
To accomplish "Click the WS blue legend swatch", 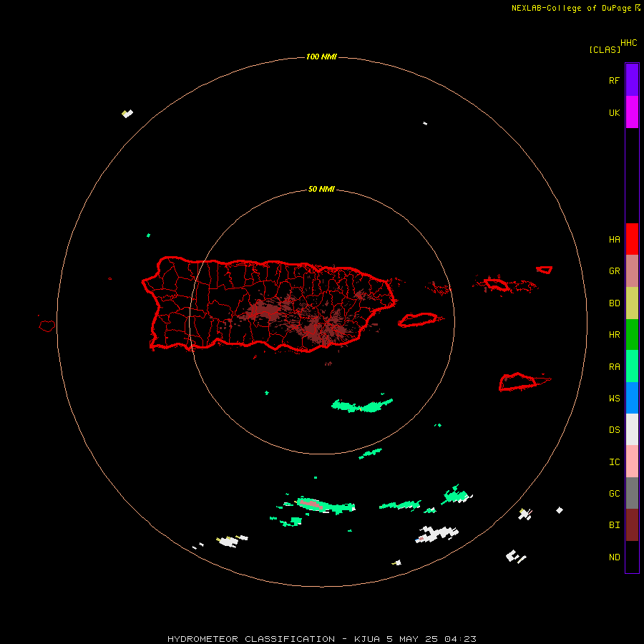I will pyautogui.click(x=632, y=398).
